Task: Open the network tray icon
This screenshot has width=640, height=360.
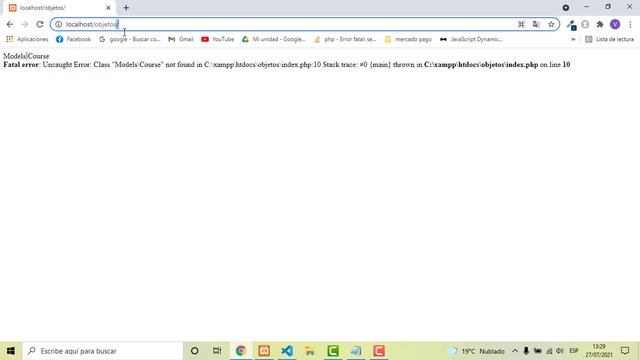Action: [549, 351]
